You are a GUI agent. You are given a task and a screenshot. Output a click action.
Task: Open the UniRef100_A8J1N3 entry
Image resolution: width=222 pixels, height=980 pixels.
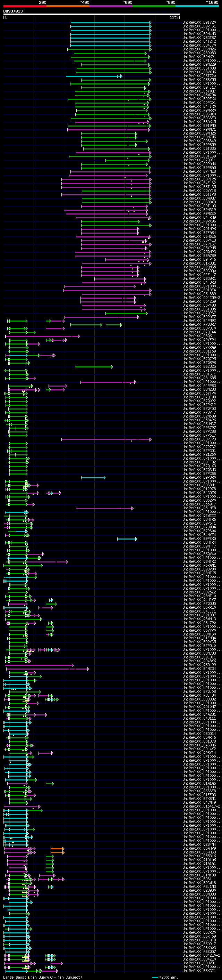pos(199,886)
